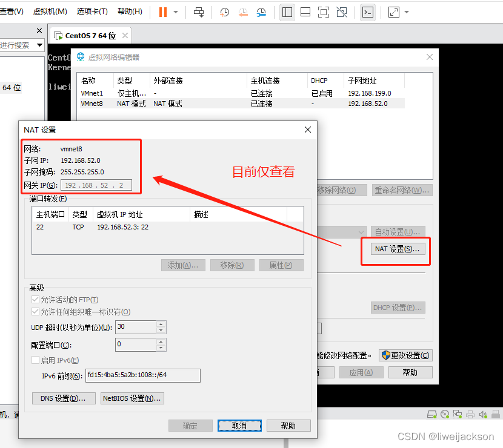
Task: Click the 子网地址 column header
Action: tap(374, 81)
